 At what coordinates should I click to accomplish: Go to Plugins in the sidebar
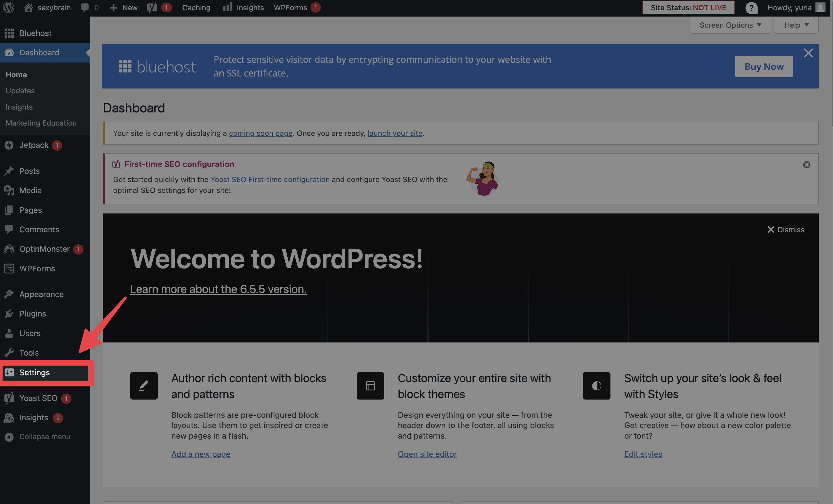33,313
